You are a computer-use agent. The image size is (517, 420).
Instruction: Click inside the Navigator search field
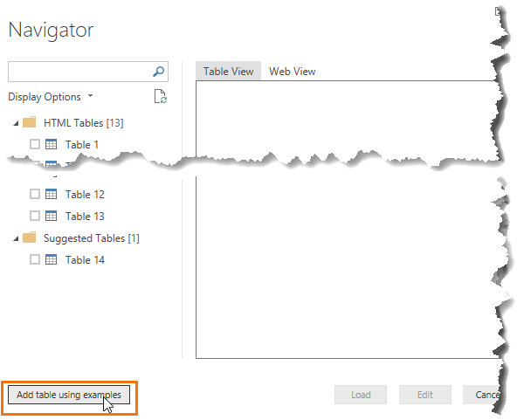[80, 72]
